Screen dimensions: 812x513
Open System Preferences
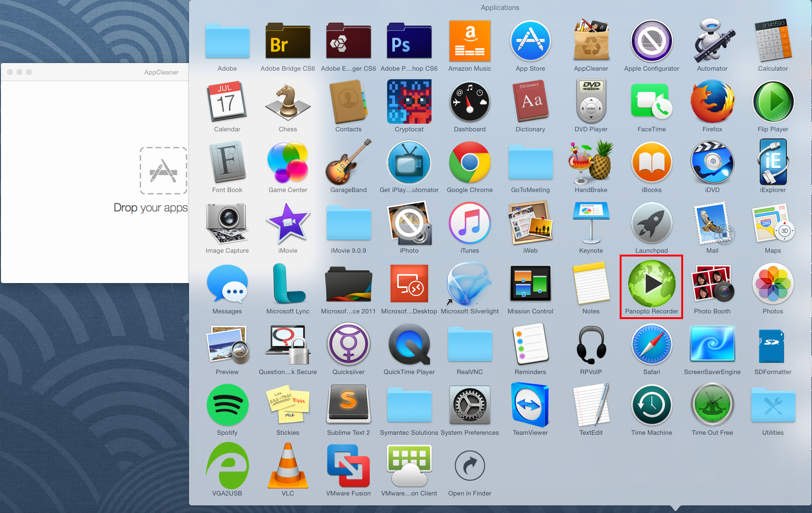point(469,406)
